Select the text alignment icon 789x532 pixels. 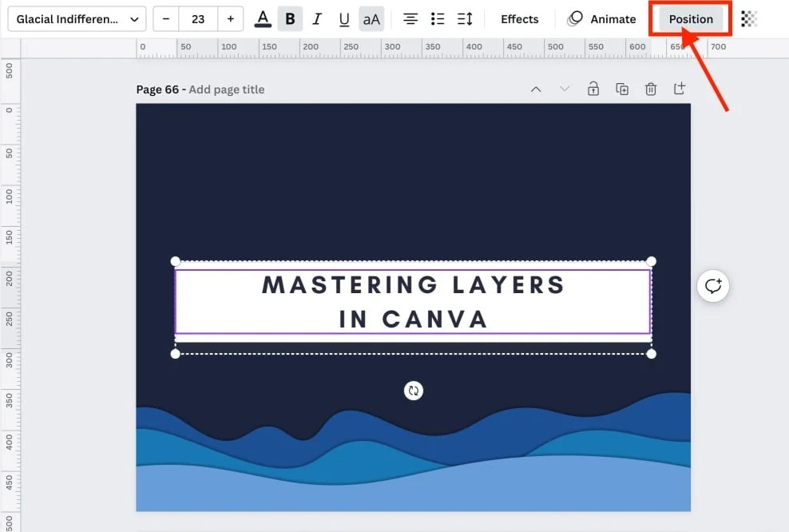pyautogui.click(x=410, y=18)
